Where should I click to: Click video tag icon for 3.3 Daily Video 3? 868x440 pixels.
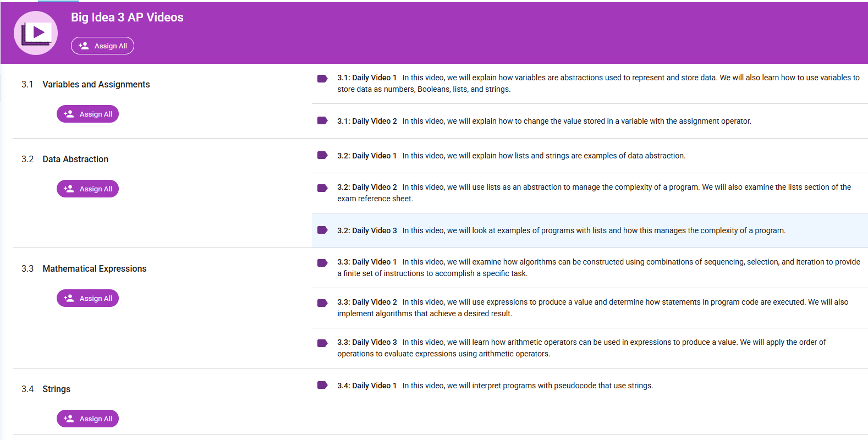pyautogui.click(x=322, y=343)
